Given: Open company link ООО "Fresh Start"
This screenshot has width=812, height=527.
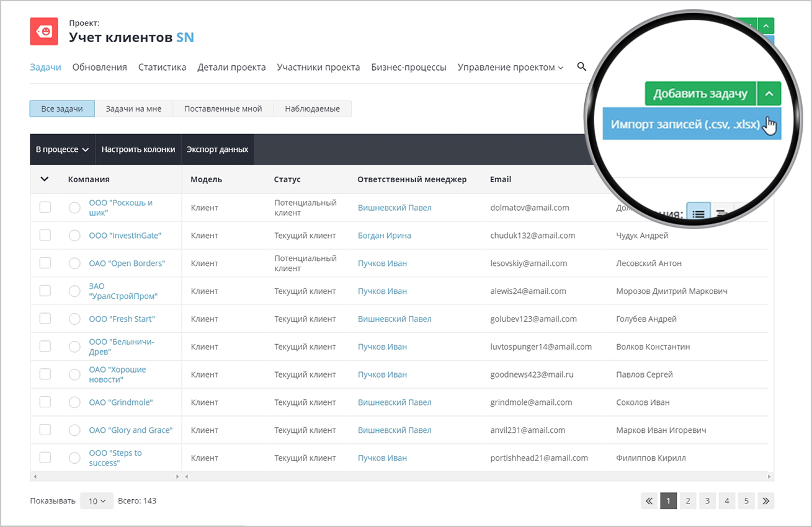Looking at the screenshot, I should point(122,319).
